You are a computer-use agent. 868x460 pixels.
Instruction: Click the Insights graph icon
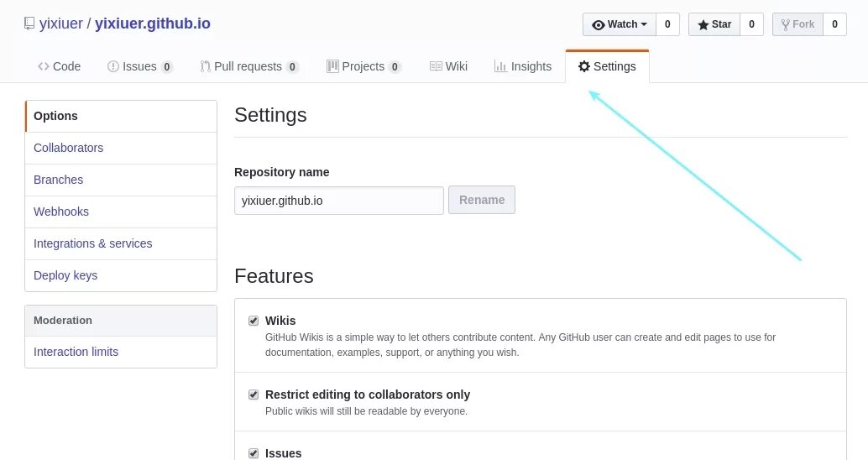pos(500,66)
